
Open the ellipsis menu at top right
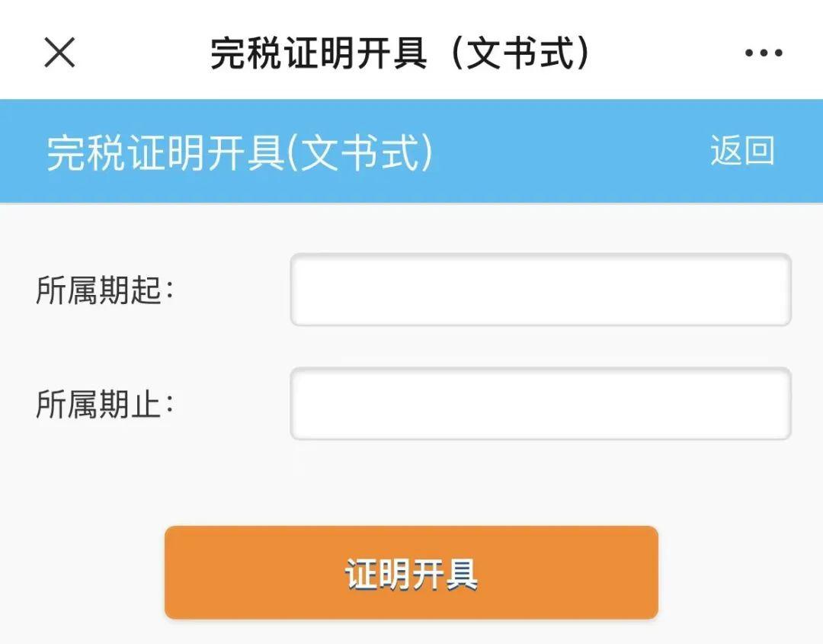763,53
